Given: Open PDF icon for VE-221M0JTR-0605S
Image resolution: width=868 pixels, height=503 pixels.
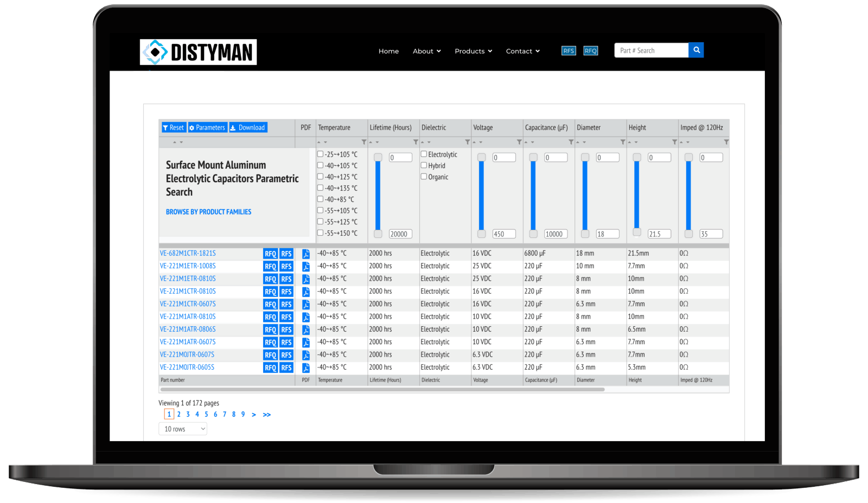Looking at the screenshot, I should pyautogui.click(x=306, y=367).
